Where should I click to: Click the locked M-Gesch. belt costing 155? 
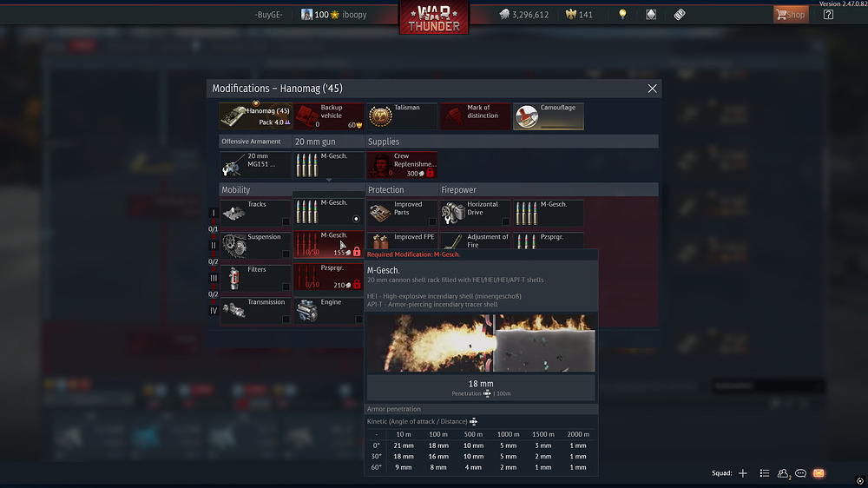click(x=328, y=245)
